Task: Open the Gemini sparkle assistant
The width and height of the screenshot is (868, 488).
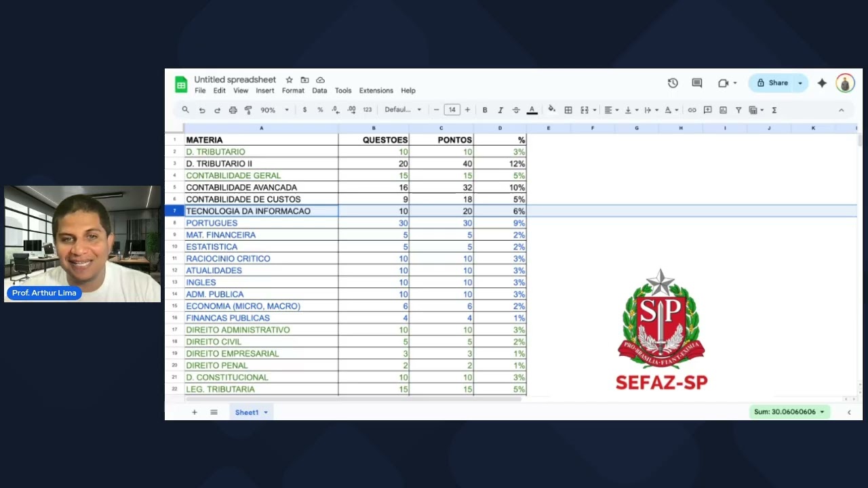Action: click(x=822, y=83)
